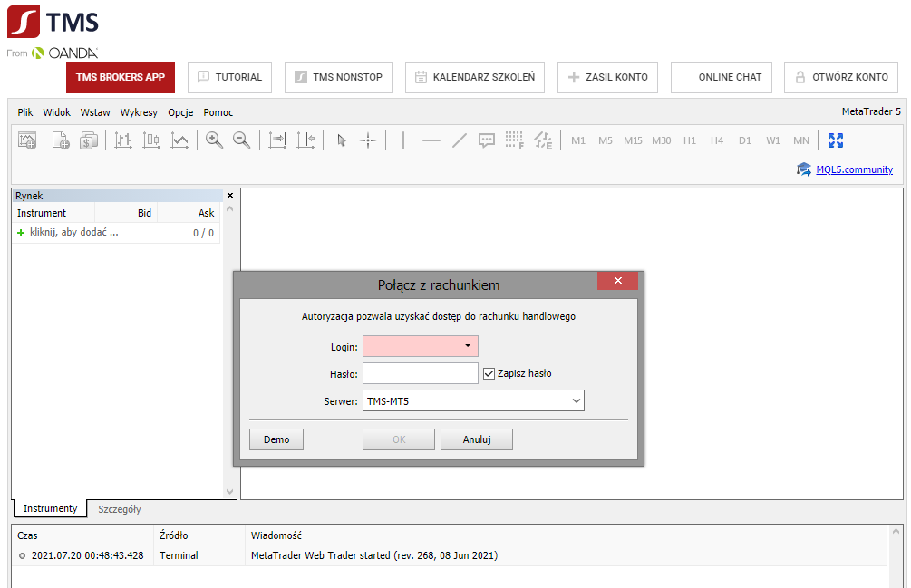Select the trendline drawing tool

point(459,140)
